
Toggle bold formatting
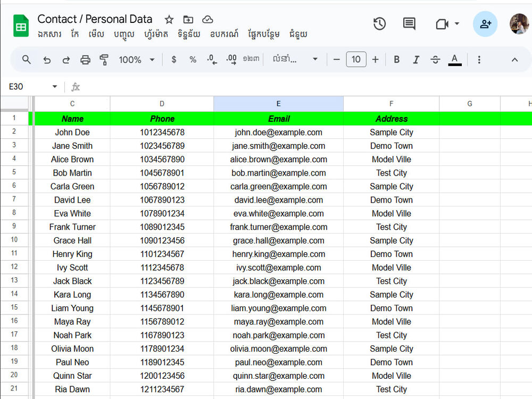point(396,60)
